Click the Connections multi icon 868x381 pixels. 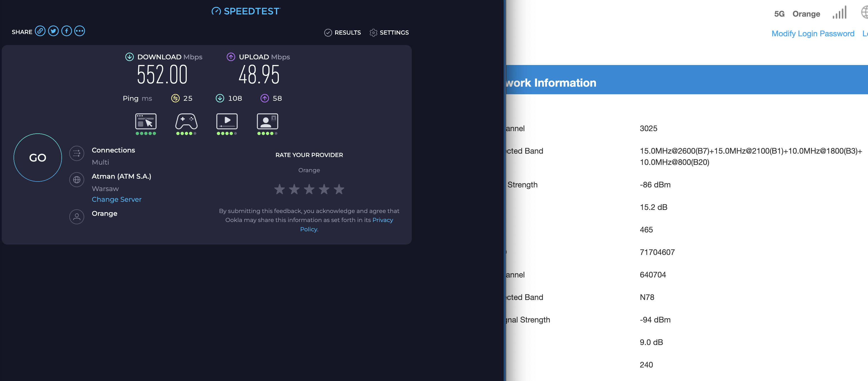click(x=77, y=153)
